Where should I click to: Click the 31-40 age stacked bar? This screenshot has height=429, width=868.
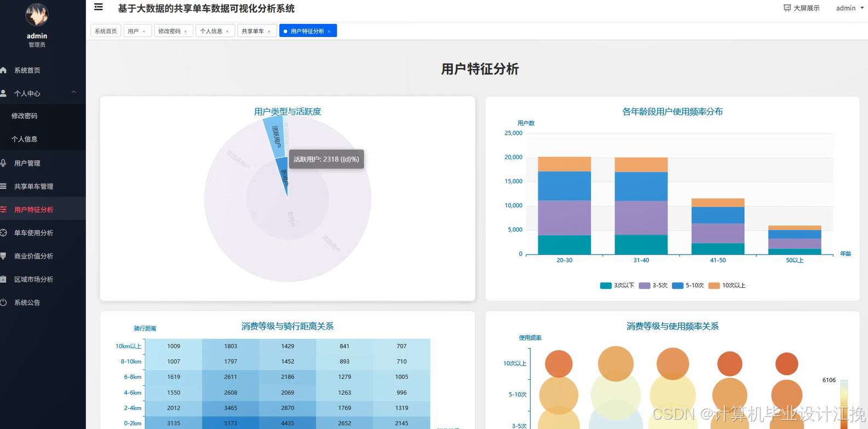coord(641,206)
